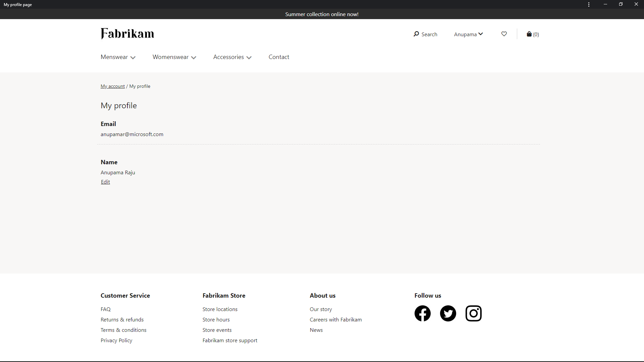Screen dimensions: 644x362
Task: Click the Store locations link
Action: click(220, 309)
